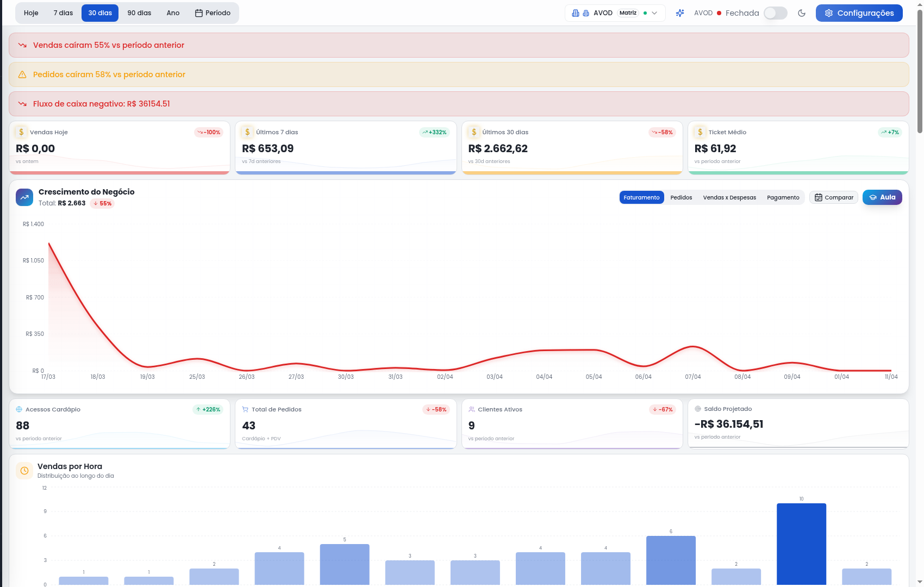
Task: Click the tallest hourly sales bar labeled 10
Action: coord(801,544)
